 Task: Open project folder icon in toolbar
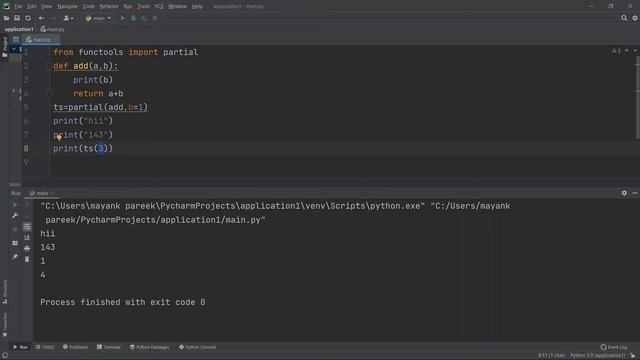pyautogui.click(x=6, y=18)
